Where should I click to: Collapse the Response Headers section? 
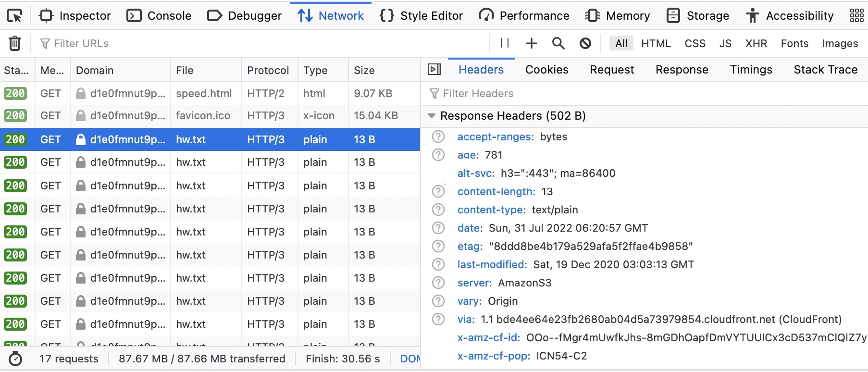click(x=432, y=116)
